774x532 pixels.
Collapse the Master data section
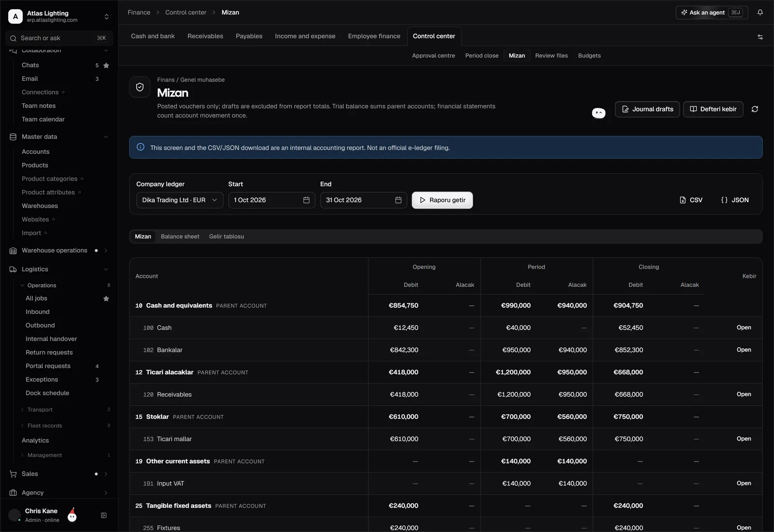click(106, 137)
